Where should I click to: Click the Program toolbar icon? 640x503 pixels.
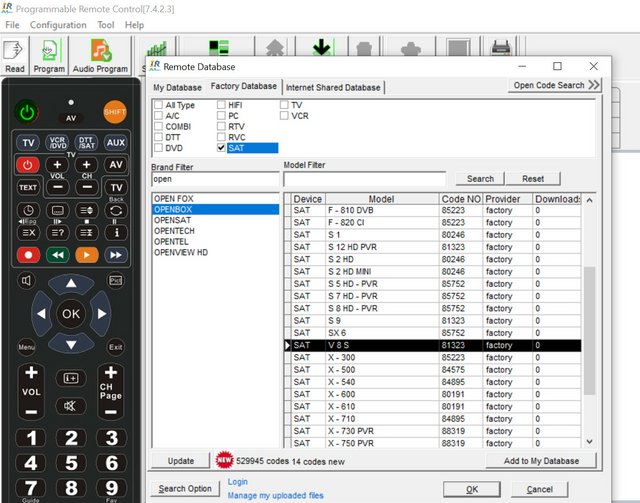click(49, 56)
